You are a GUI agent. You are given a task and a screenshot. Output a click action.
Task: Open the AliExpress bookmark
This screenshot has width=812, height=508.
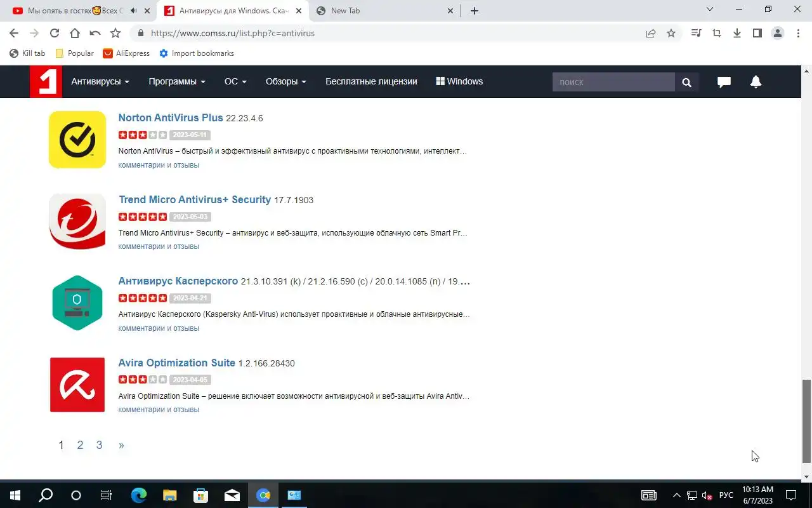126,53
